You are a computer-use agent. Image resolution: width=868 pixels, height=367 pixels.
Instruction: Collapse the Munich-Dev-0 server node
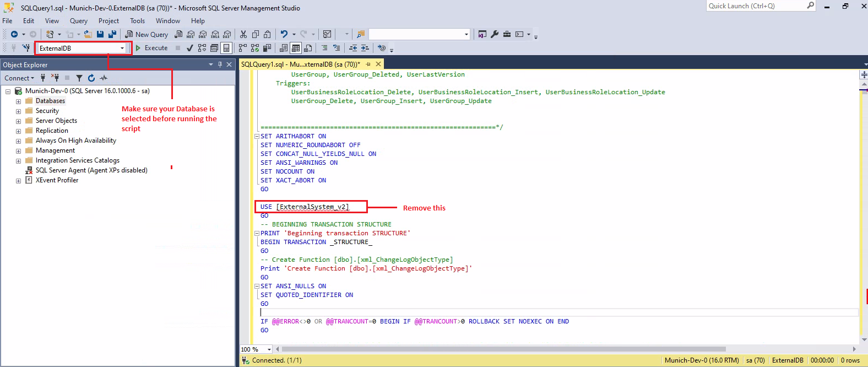tap(8, 91)
